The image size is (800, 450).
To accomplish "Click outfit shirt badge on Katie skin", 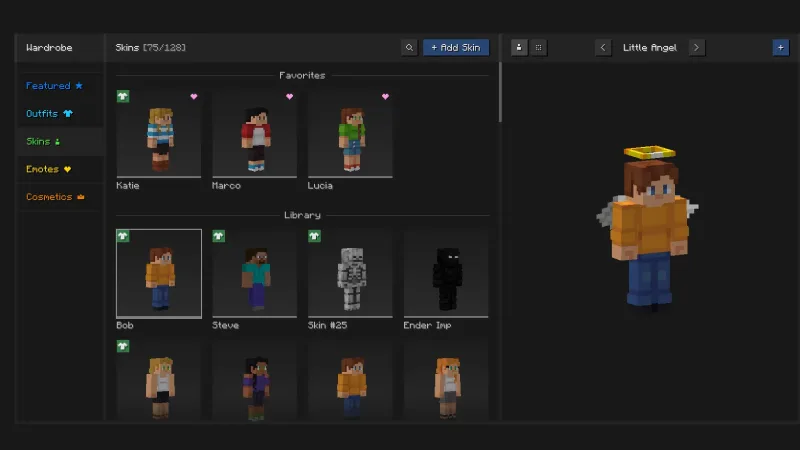I will tap(123, 96).
